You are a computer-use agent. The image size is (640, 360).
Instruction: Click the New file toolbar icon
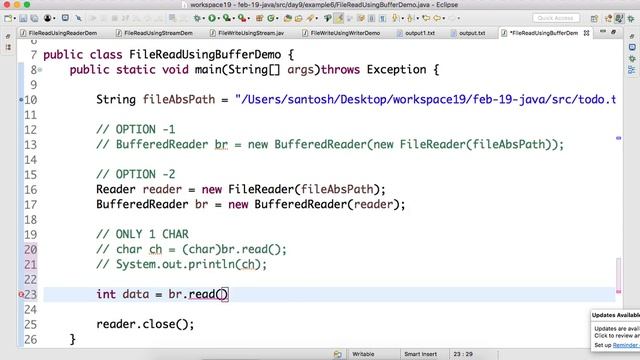click(7, 18)
